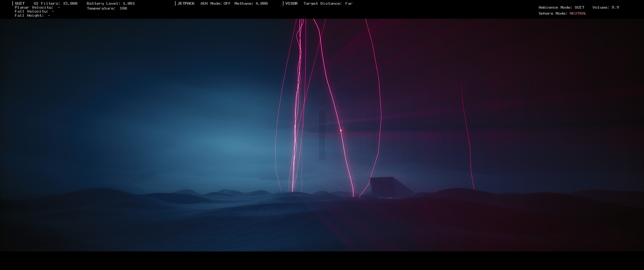Viewport: 644px width, 270px height.
Task: Select the VISOR panel indicator
Action: coord(291,3)
